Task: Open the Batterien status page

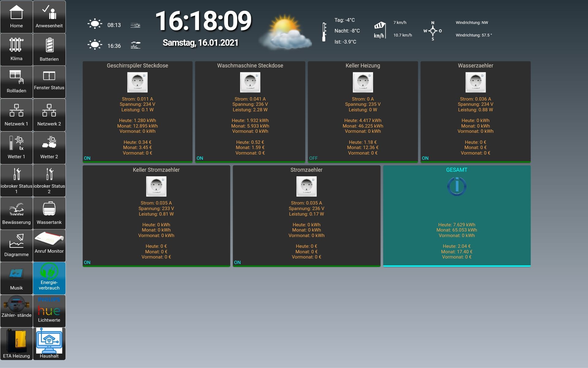Action: [x=49, y=49]
